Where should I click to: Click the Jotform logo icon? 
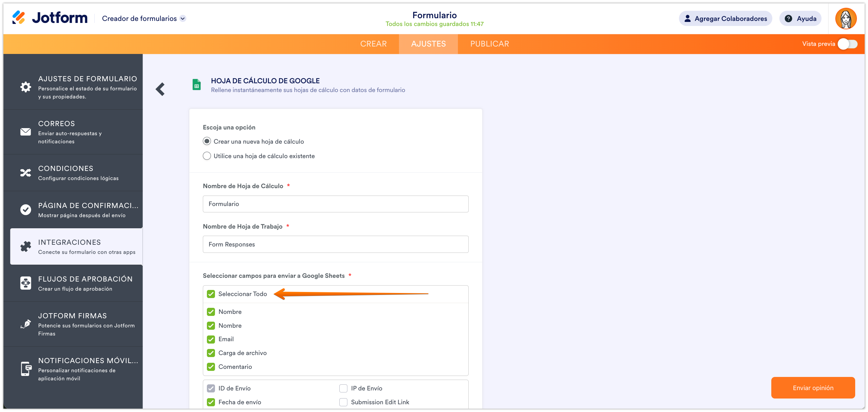click(19, 18)
